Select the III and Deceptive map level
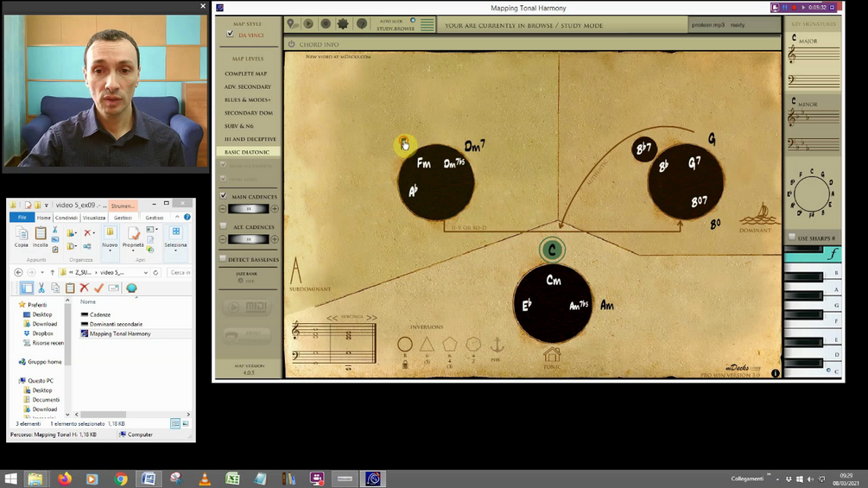The width and height of the screenshot is (868, 488). tap(250, 139)
